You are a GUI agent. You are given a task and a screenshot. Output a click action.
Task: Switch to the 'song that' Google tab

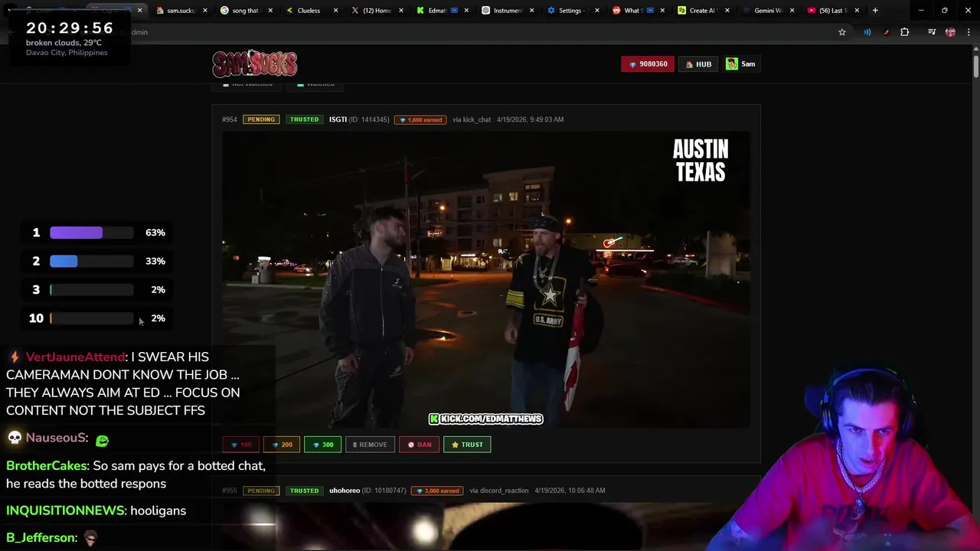245,11
